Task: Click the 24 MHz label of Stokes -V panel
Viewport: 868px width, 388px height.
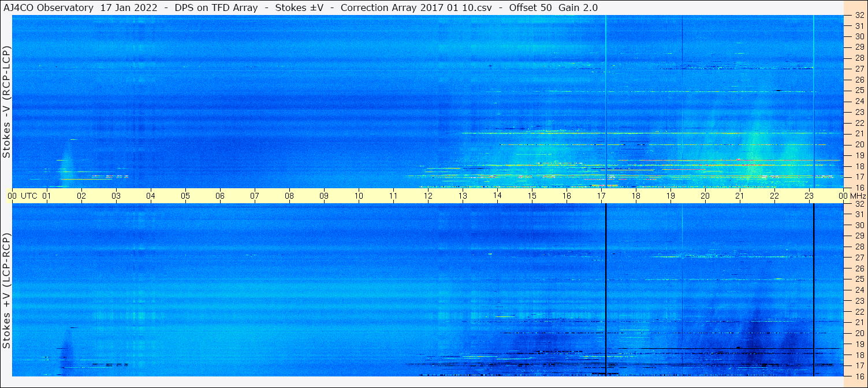Action: (859, 101)
